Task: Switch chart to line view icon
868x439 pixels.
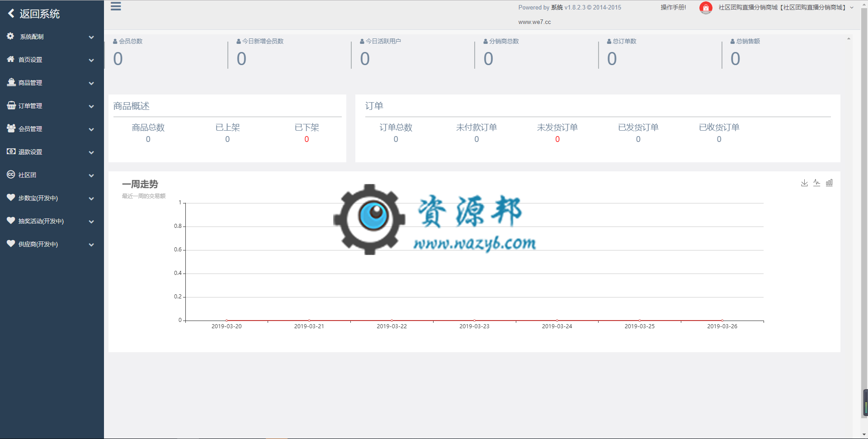Action: point(816,183)
